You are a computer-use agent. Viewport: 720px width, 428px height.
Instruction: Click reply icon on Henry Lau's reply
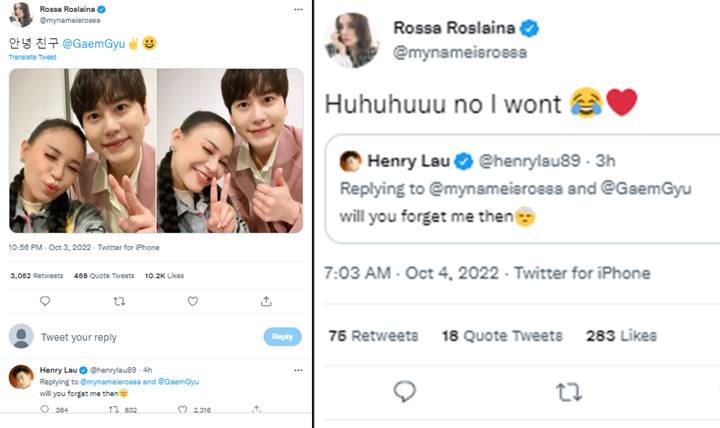[45, 409]
